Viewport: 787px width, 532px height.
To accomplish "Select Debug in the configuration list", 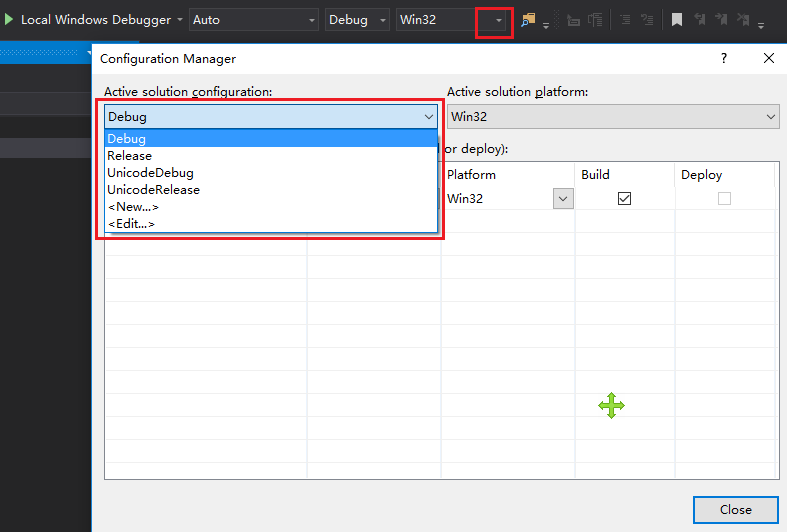I will [271, 139].
